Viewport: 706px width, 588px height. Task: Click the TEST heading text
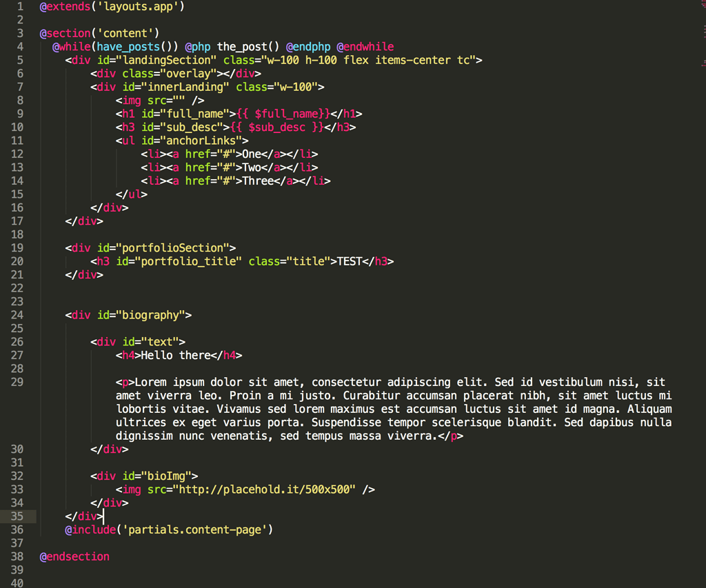coord(350,261)
